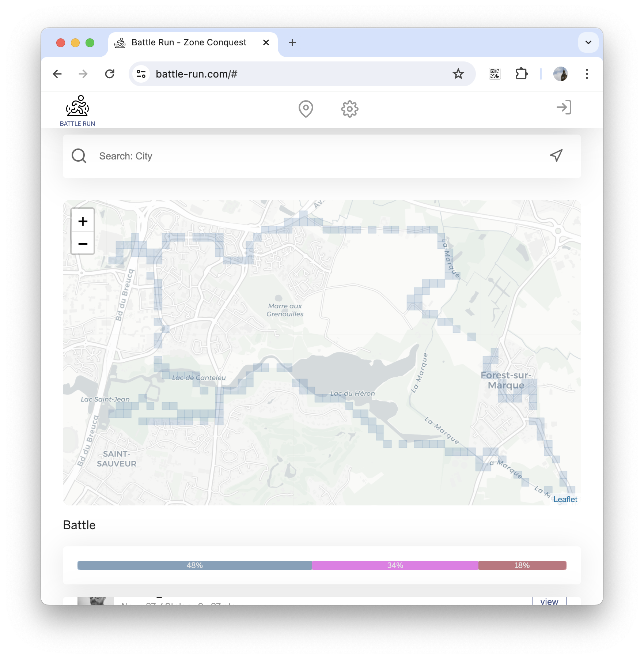Bookmark this page with the star
644x659 pixels.
458,74
